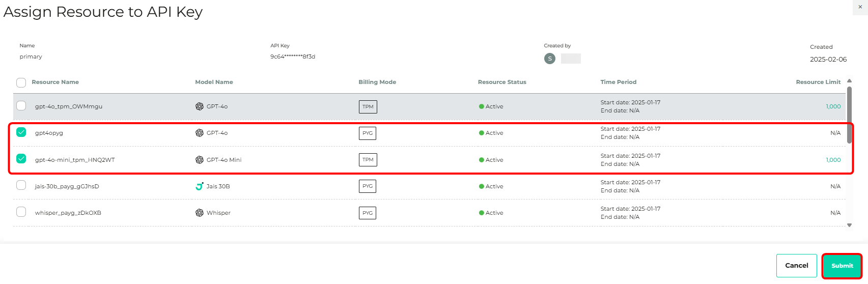Click the whisper_payg_zDkOXB resource name

(x=68, y=213)
